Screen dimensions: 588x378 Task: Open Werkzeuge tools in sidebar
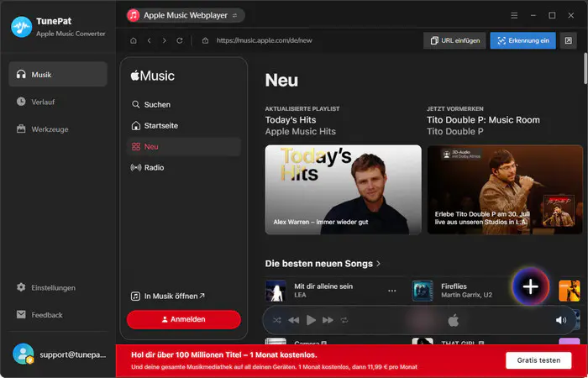58,129
